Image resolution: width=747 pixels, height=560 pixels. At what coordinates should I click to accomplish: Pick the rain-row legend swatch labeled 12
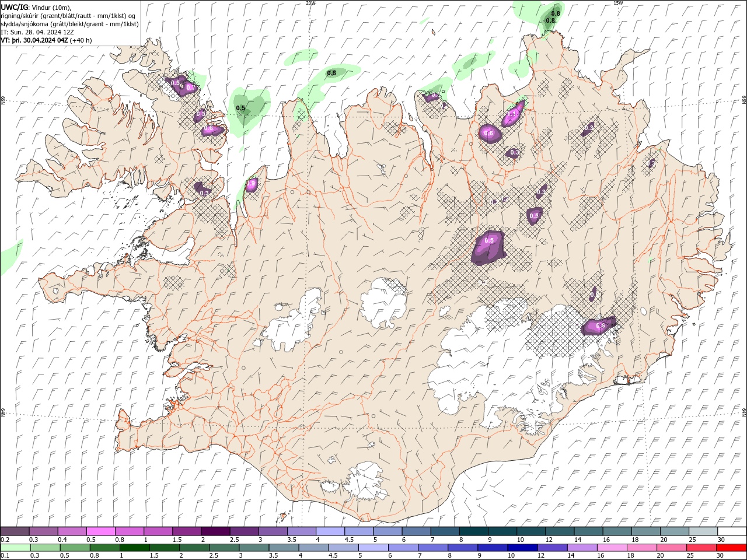(552, 548)
